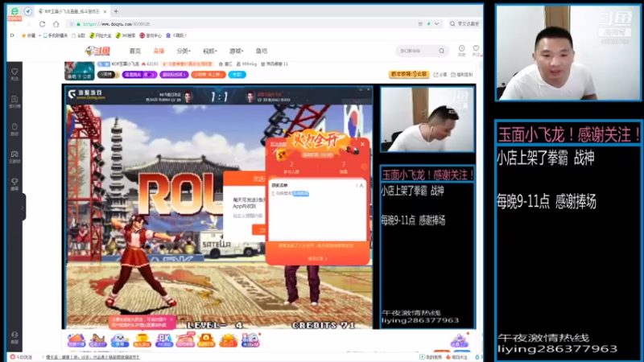The width and height of the screenshot is (644, 362).
Task: Expand the address bar dropdown arrow
Action: [x=436, y=24]
